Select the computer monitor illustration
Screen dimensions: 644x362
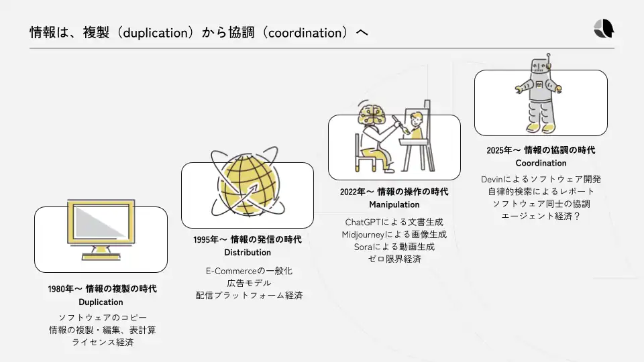[101, 229]
